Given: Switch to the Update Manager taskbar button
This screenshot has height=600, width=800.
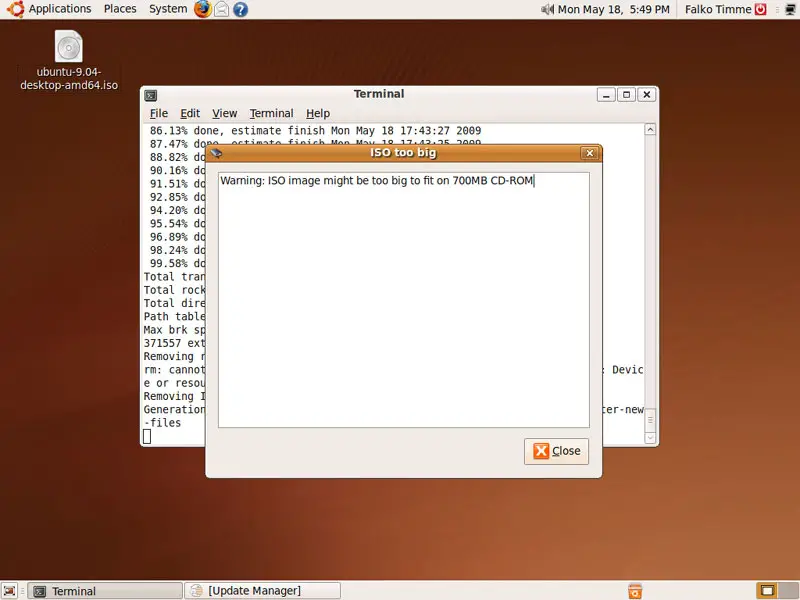Looking at the screenshot, I should click(262, 591).
